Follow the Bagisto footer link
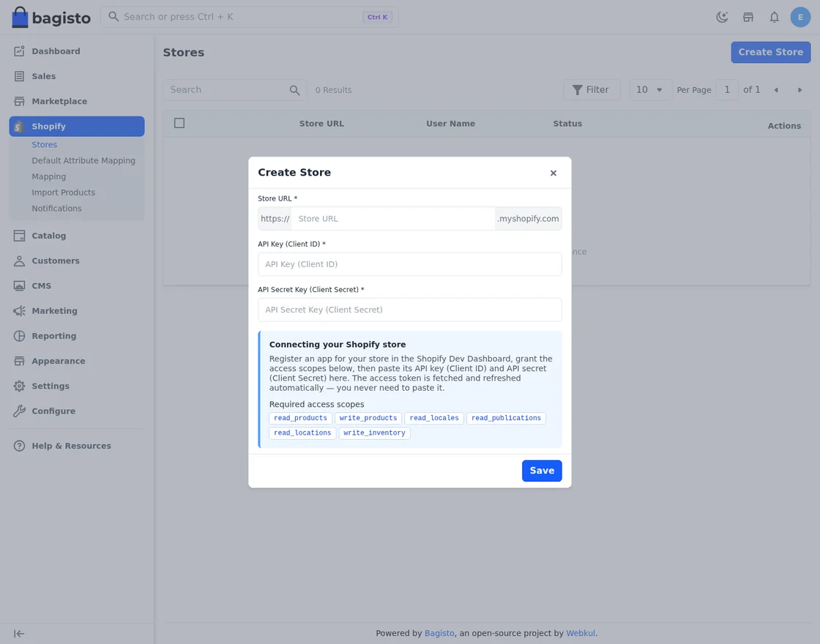This screenshot has width=820, height=644. (x=439, y=633)
